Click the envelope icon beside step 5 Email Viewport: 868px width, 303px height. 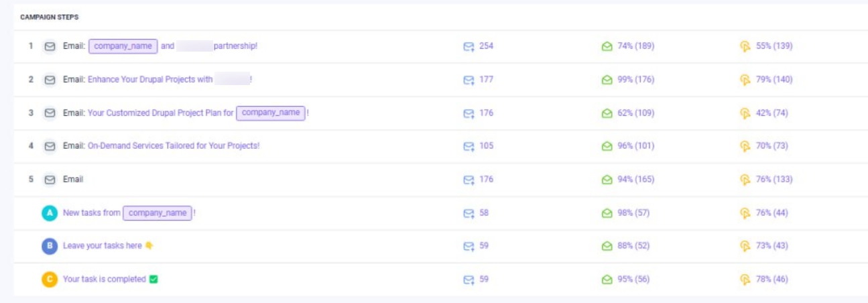point(50,180)
